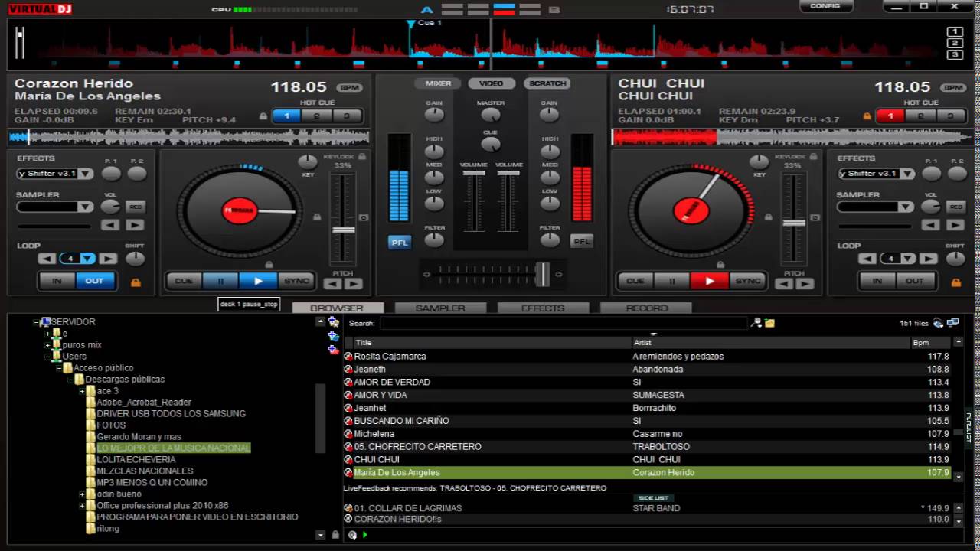Click the orange loop lock icon on left deck
This screenshot has width=980, height=551.
(136, 282)
